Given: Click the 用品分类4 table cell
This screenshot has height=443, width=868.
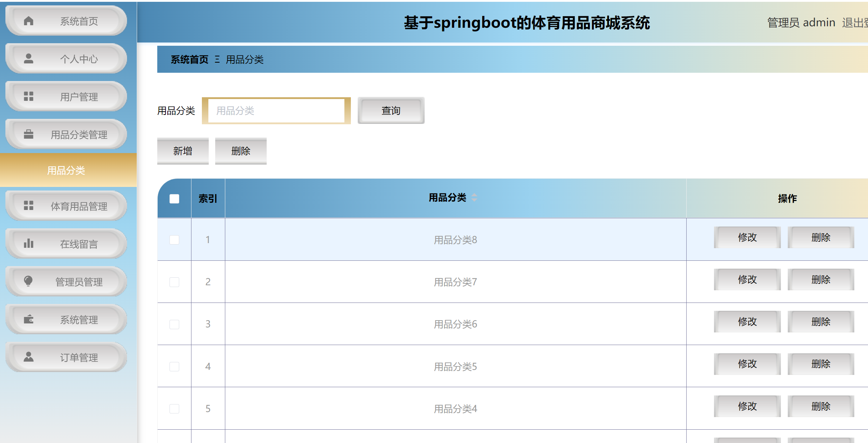Looking at the screenshot, I should [455, 409].
